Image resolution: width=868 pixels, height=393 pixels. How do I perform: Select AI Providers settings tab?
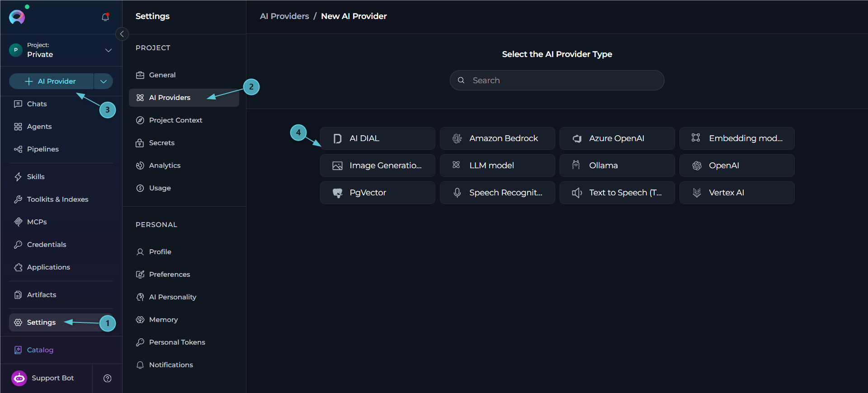click(x=184, y=98)
